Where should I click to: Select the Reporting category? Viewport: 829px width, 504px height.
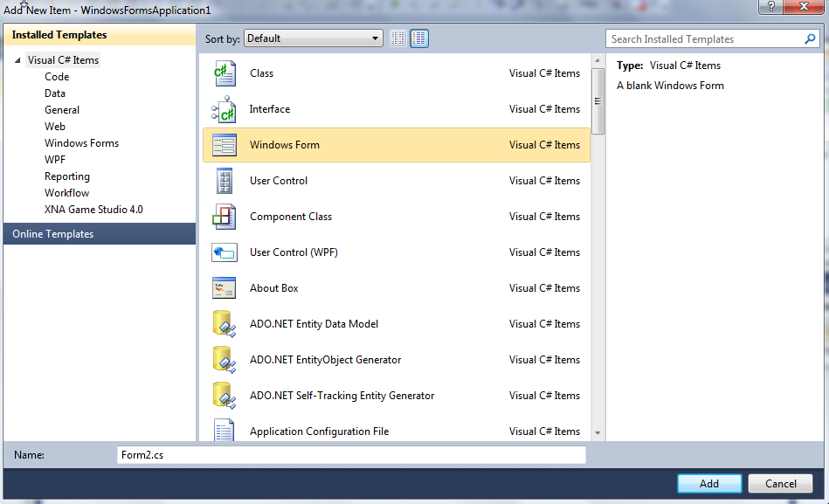tap(67, 176)
